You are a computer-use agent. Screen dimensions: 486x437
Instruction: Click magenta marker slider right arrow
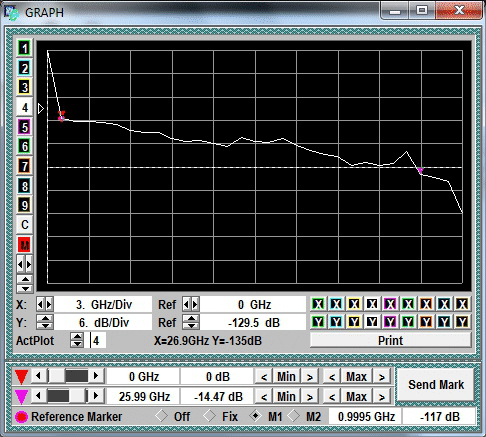pos(96,396)
